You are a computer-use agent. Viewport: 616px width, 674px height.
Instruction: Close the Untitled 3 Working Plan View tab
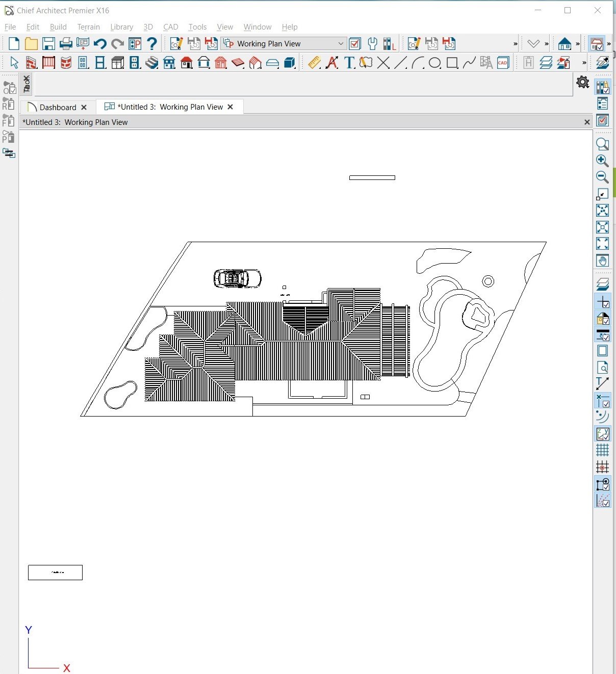pos(230,107)
